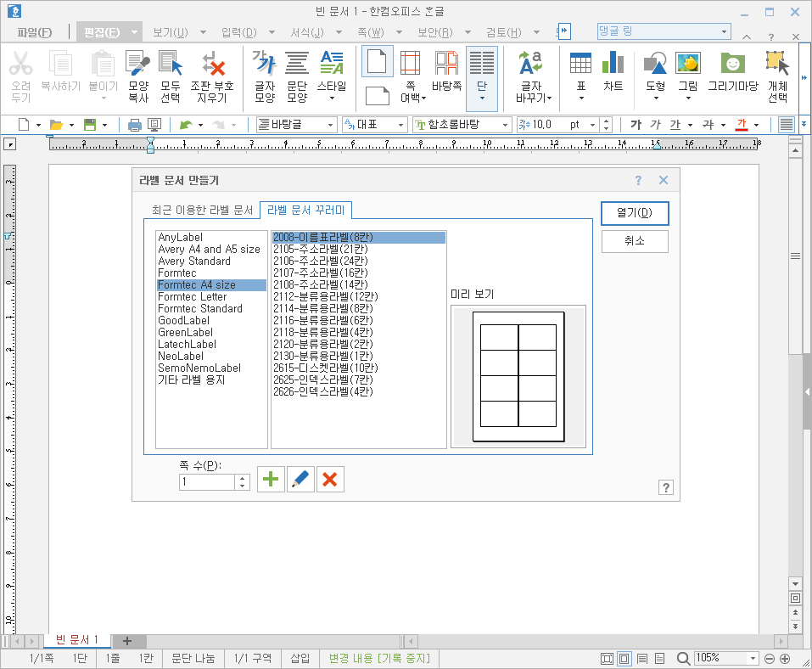Switch to 라벨 문서 꾸러미 tab

(305, 210)
